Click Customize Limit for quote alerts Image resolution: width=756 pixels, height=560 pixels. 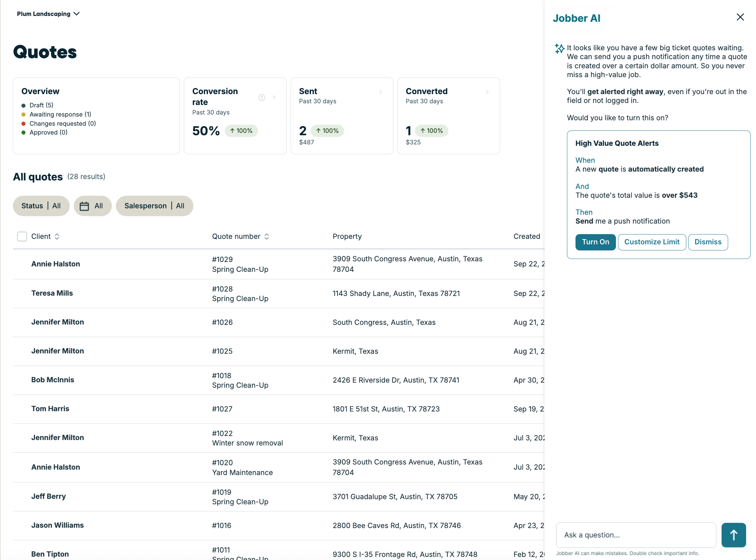(652, 242)
